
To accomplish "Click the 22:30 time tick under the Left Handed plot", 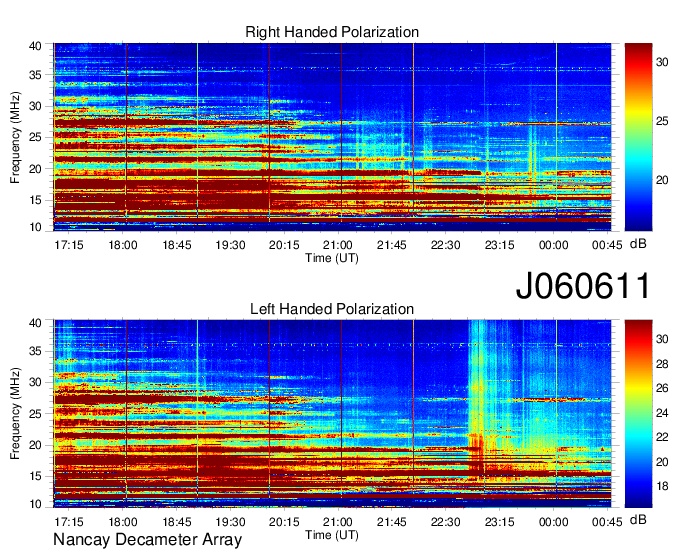I will point(445,522).
